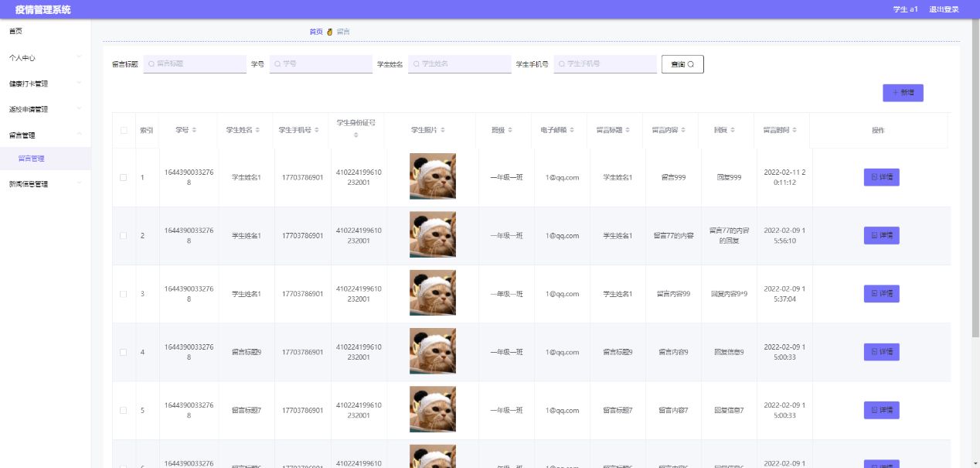Expand the 个人中心 sidebar menu
This screenshot has height=468, width=980.
45,57
